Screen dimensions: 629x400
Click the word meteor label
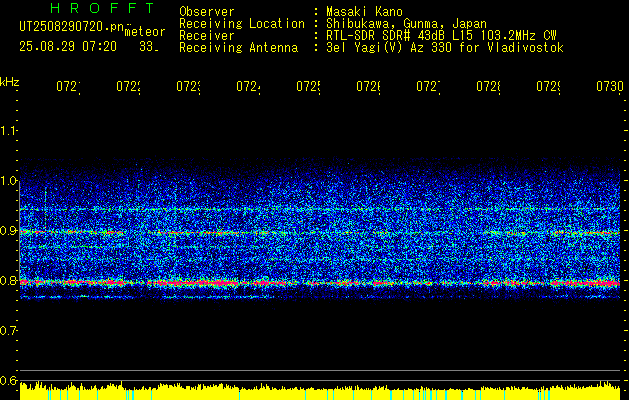145,32
